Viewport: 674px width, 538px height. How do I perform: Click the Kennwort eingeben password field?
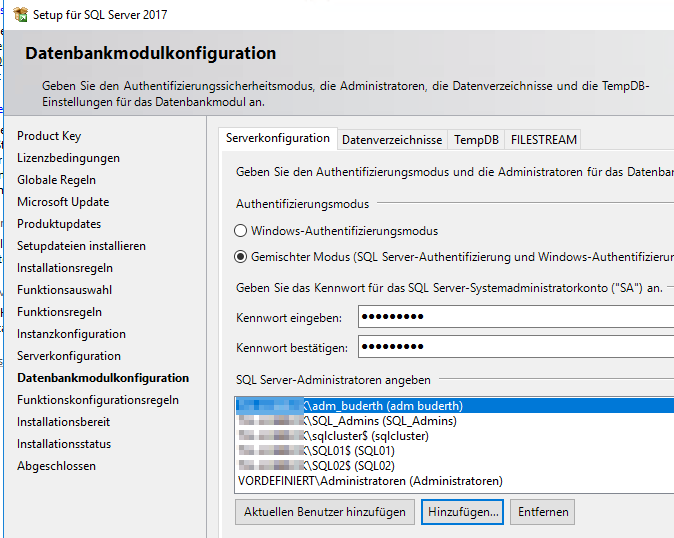[516, 317]
